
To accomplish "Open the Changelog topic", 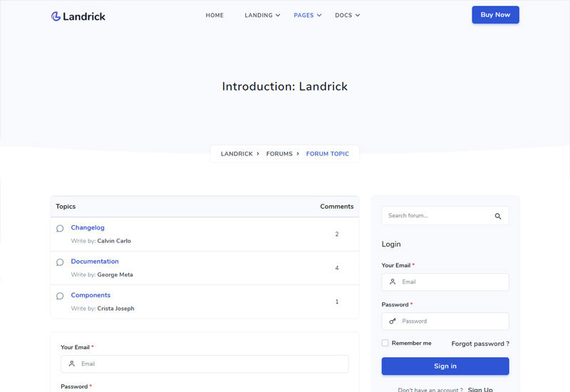I will 88,227.
